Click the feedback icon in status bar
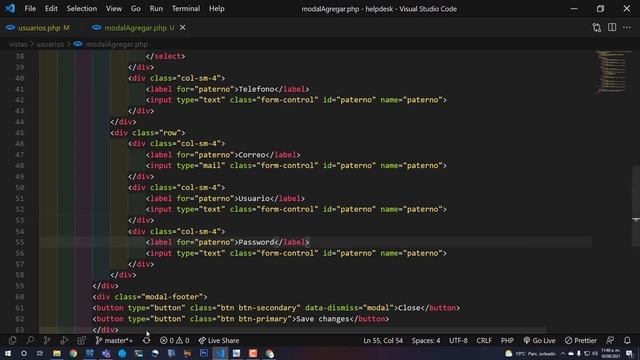This screenshot has width=640, height=360. (x=610, y=340)
